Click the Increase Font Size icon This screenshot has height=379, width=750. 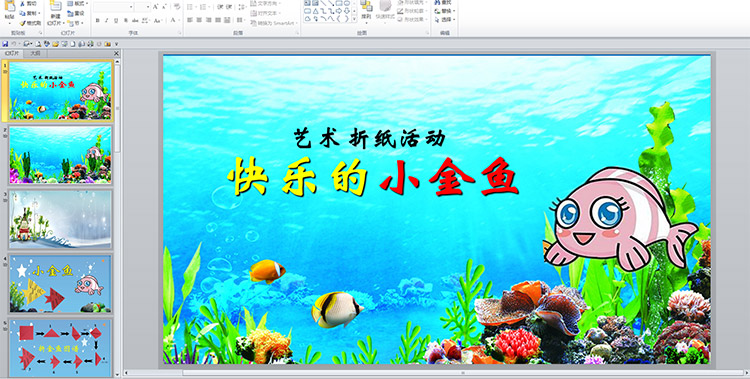(156, 7)
